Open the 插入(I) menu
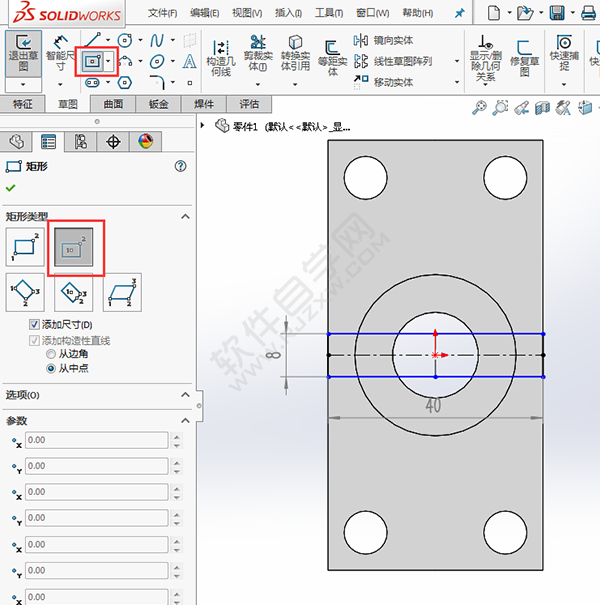 pos(288,13)
